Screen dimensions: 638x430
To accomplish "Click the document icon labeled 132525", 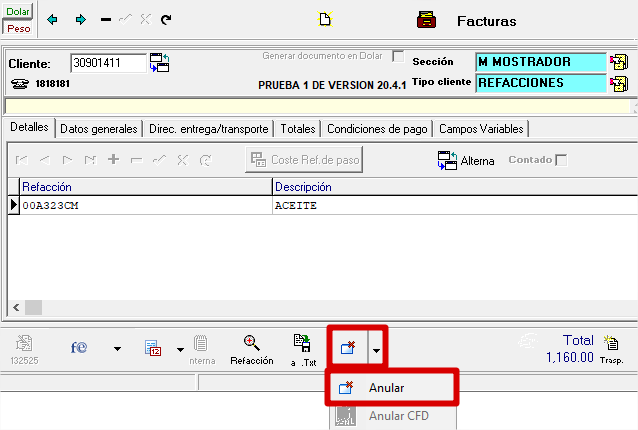I will 24,349.
